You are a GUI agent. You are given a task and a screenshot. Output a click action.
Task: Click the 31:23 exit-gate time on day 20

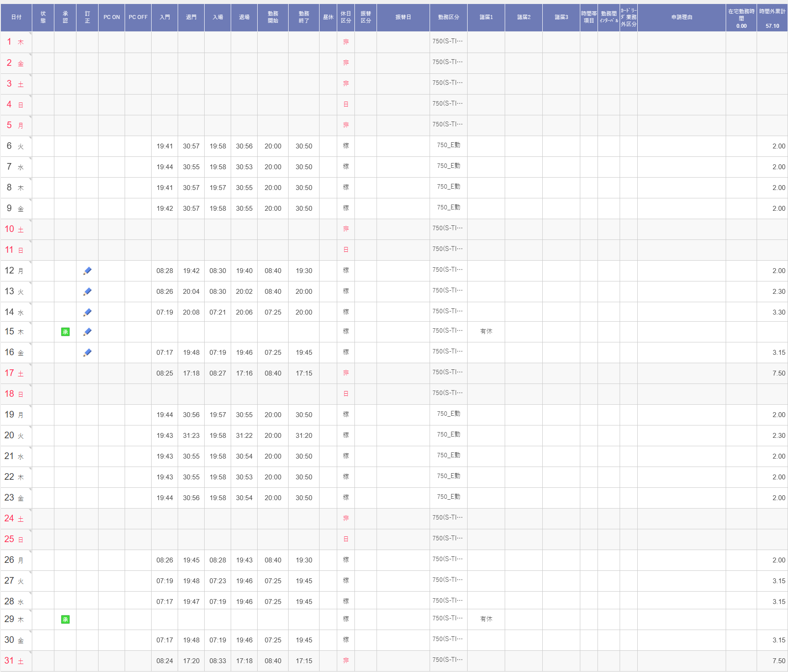coord(191,436)
